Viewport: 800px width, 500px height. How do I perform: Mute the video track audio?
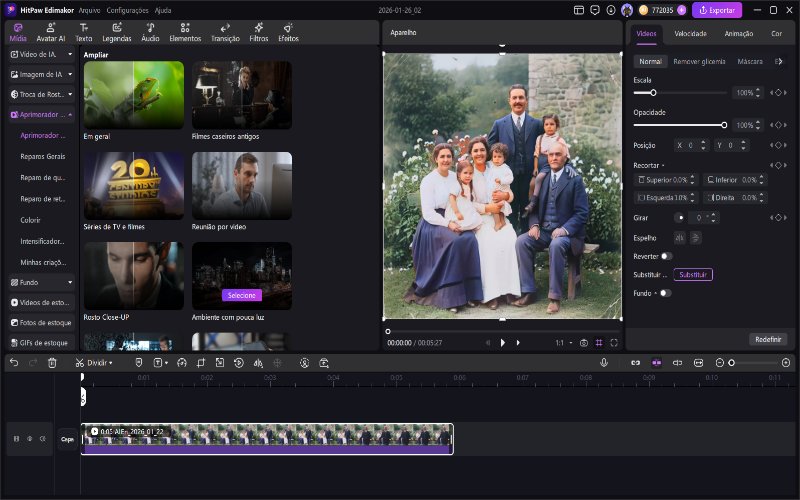[43, 439]
